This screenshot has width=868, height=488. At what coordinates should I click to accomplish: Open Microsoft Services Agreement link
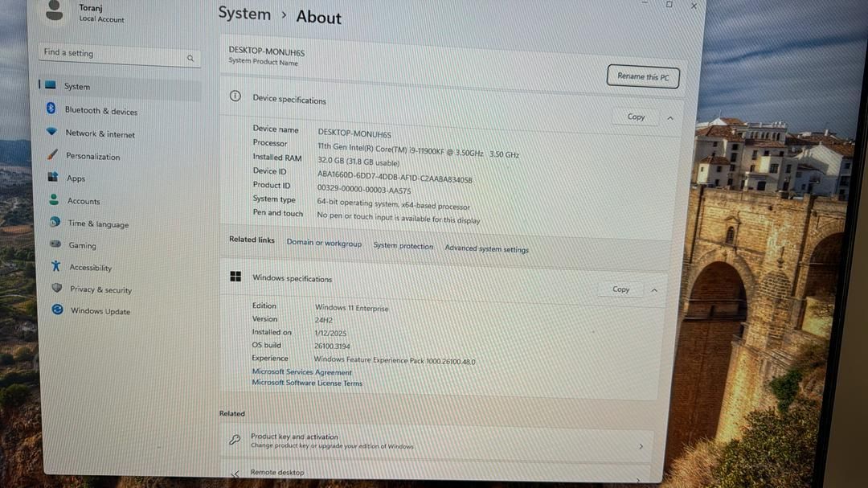point(301,372)
